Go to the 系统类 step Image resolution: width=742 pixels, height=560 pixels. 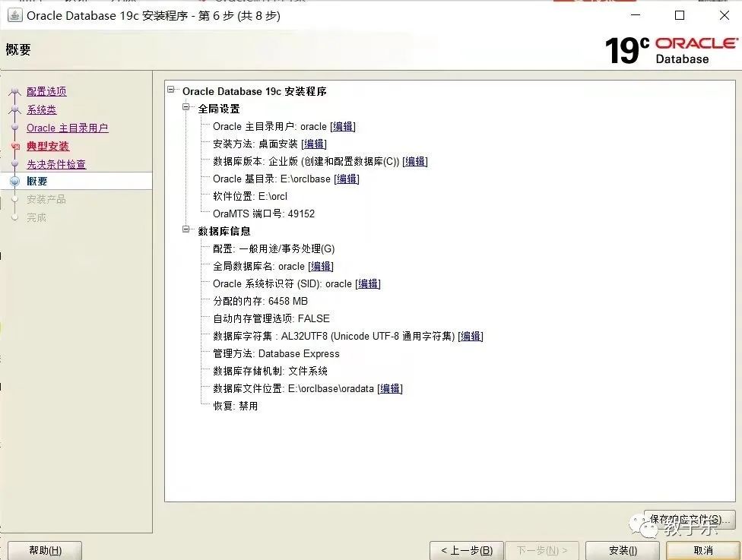coord(42,109)
